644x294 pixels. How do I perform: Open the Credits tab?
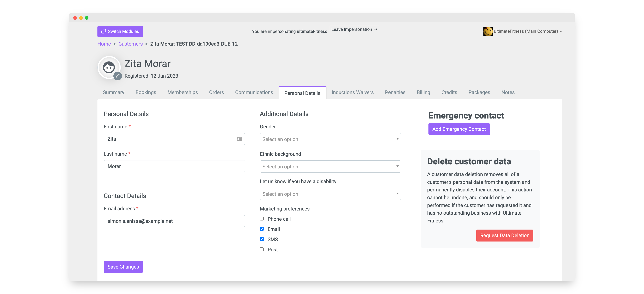pyautogui.click(x=449, y=92)
